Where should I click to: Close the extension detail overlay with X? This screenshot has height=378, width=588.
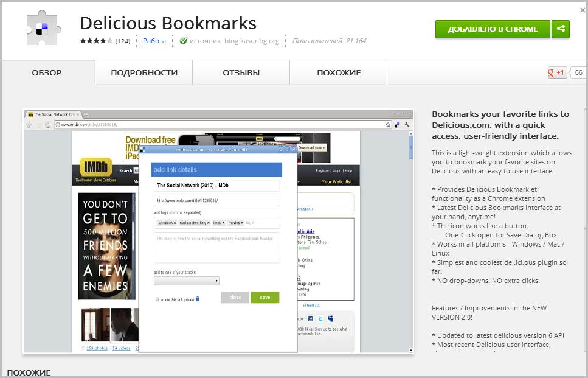[583, 10]
